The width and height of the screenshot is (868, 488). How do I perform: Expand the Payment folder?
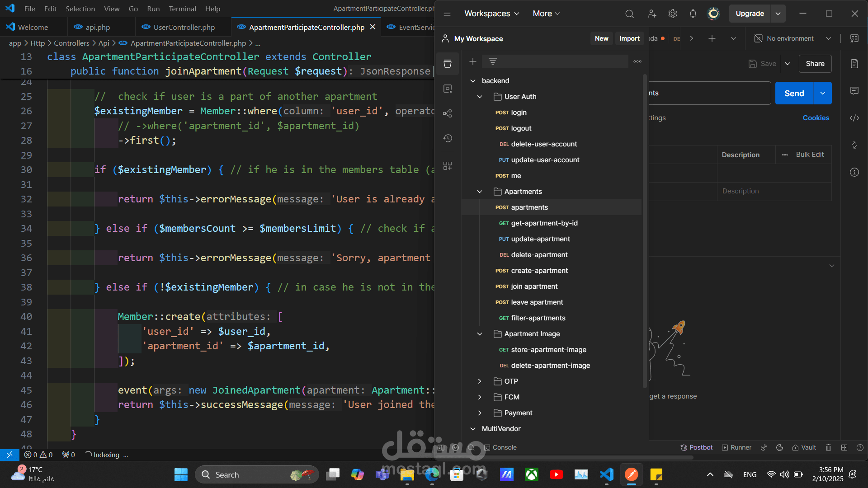click(480, 413)
